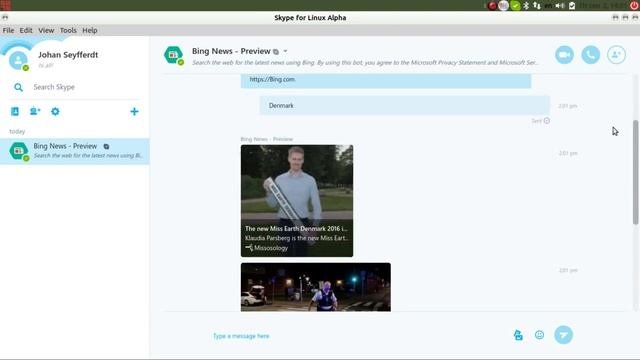Open the emoticon picker
The height and width of the screenshot is (360, 640).
tap(539, 335)
